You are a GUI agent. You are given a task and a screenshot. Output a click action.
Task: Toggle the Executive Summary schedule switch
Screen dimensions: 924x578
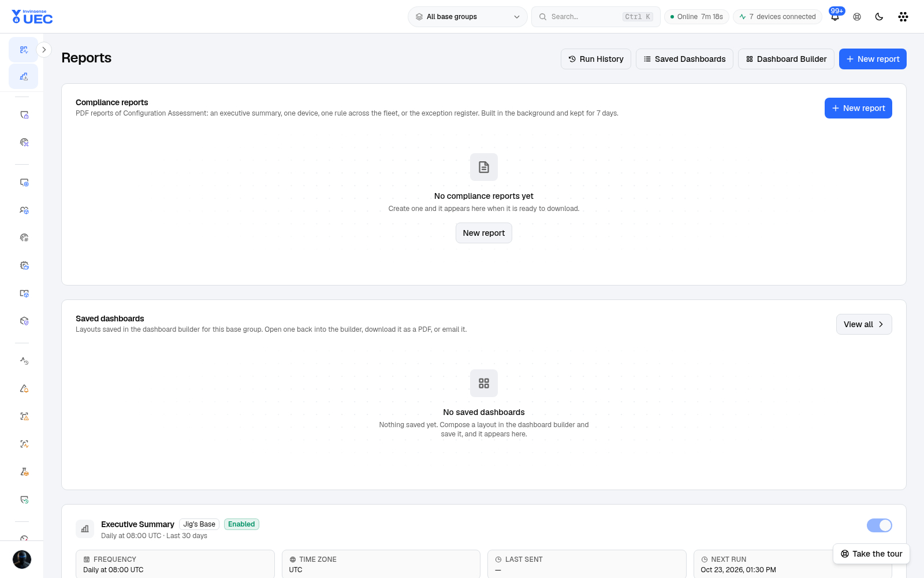880,525
